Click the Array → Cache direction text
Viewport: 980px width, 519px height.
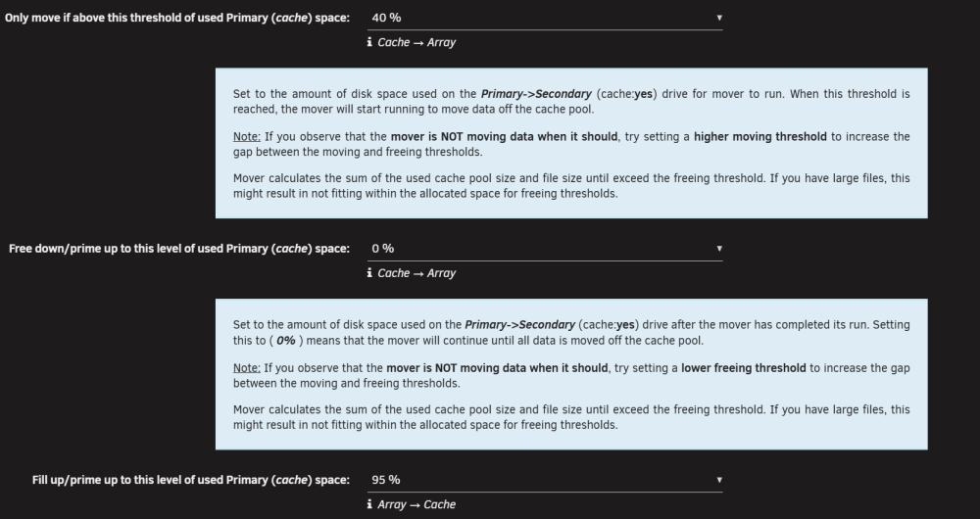pos(416,504)
